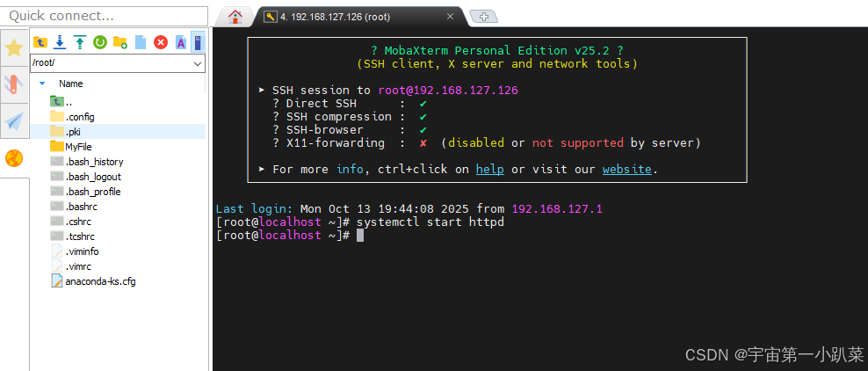Screen dimensions: 868x371
Task: Create a new folder via toolbar icon
Action: 120,41
